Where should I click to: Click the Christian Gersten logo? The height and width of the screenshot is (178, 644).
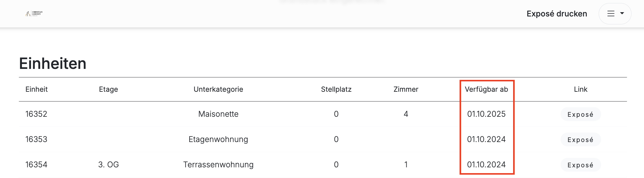(34, 13)
